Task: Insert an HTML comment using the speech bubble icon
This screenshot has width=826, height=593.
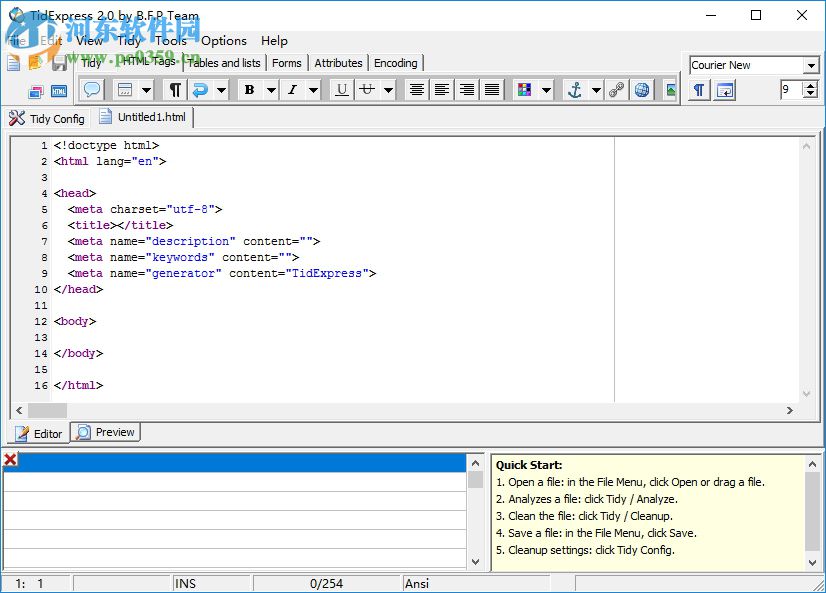Action: coord(92,90)
